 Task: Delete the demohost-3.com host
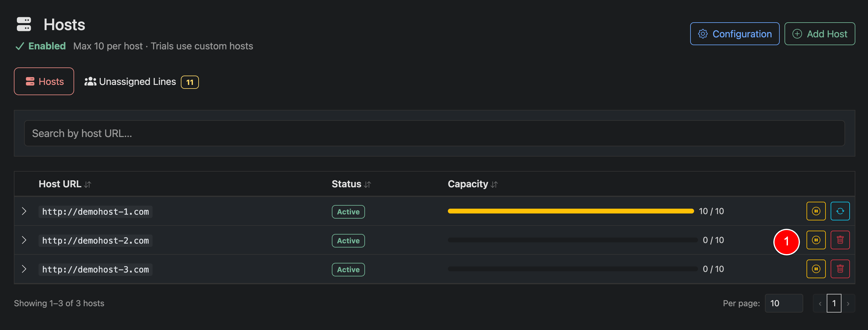pyautogui.click(x=840, y=269)
